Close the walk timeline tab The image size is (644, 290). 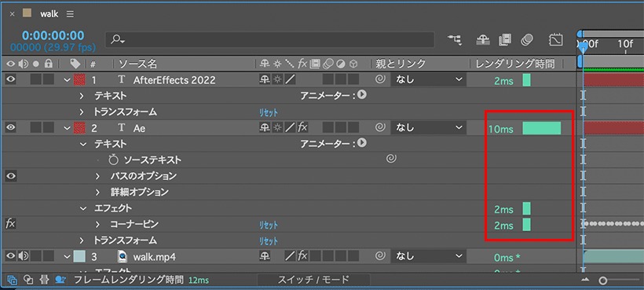12,14
